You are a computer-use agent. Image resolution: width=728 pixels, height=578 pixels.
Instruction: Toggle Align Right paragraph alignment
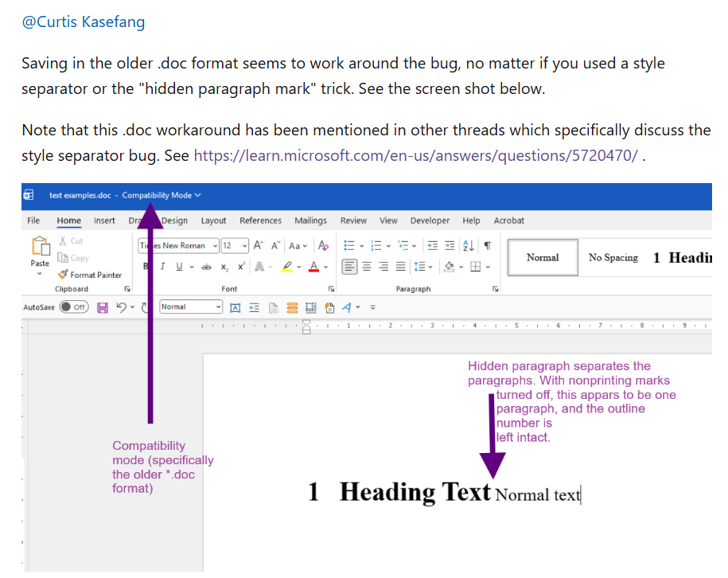(x=383, y=267)
